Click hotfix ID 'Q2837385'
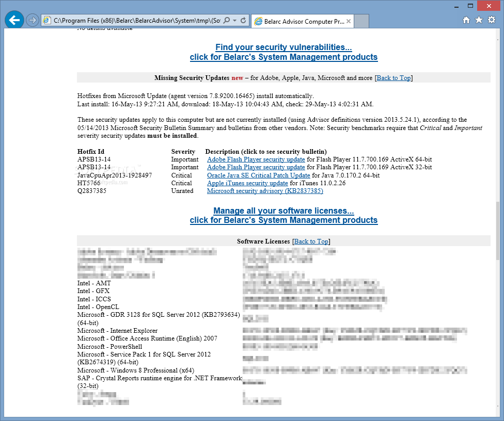Image resolution: width=504 pixels, height=421 pixels. click(91, 191)
